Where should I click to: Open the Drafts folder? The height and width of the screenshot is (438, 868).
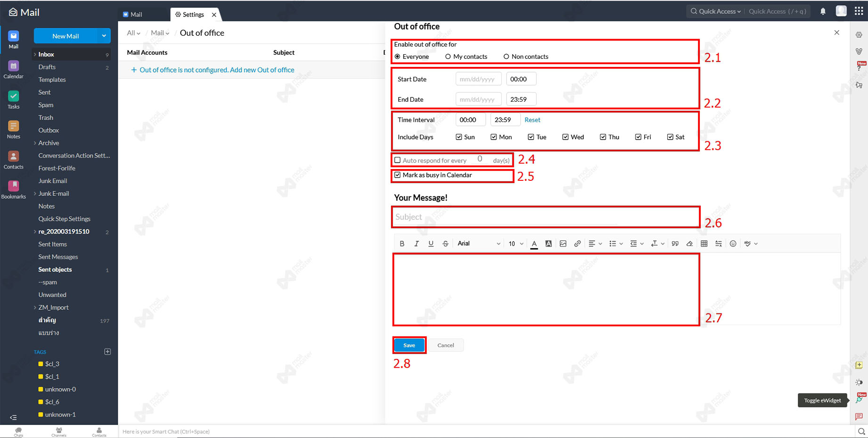47,67
